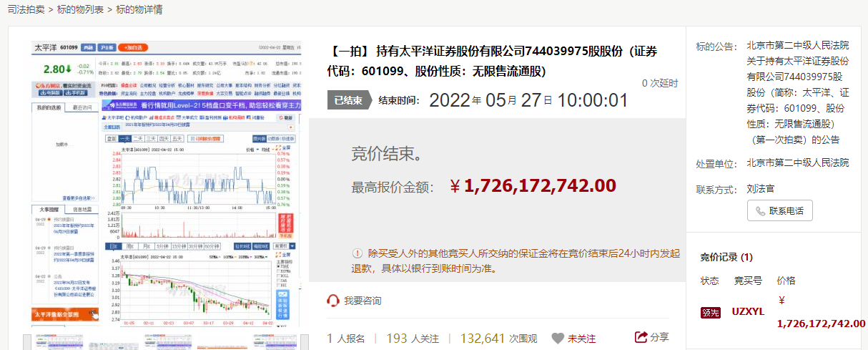The height and width of the screenshot is (350, 868).
Task: Click the 0 次延时 delay count
Action: [659, 83]
